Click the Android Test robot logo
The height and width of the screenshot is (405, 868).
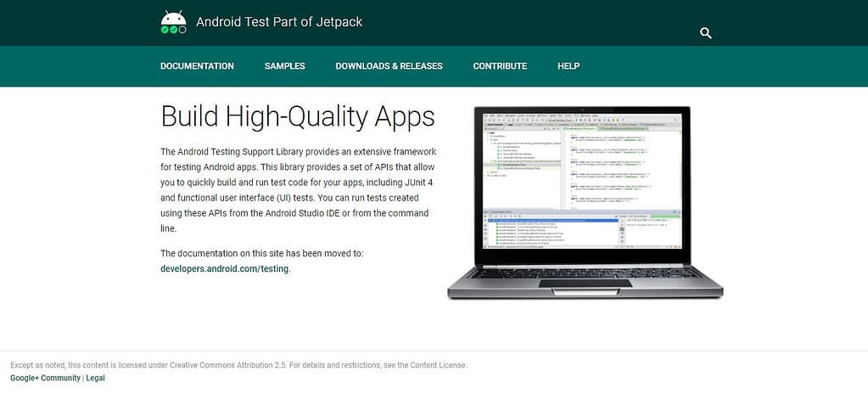pos(173,22)
